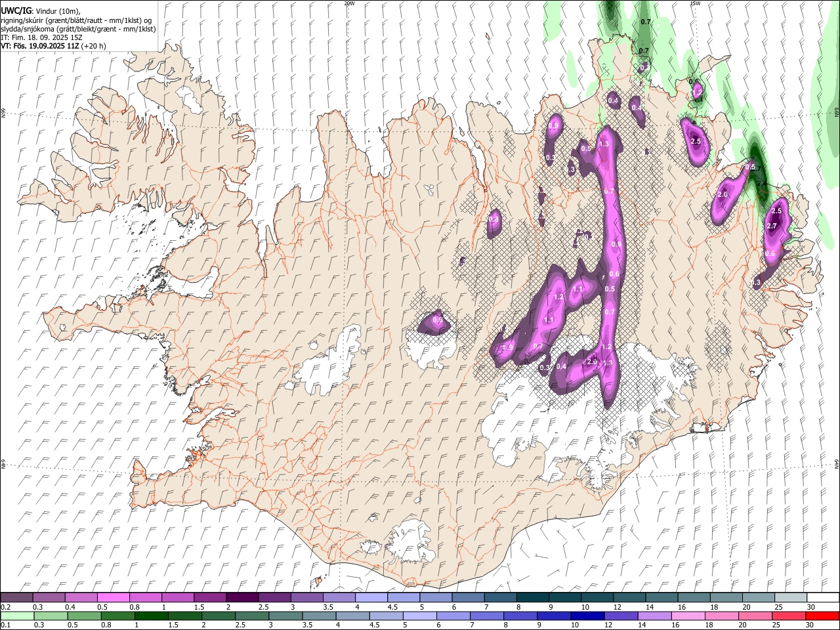Viewport: 840px width, 630px height.
Task: Pick the pale grey 25–30 snow legend swatch
Action: [791, 597]
